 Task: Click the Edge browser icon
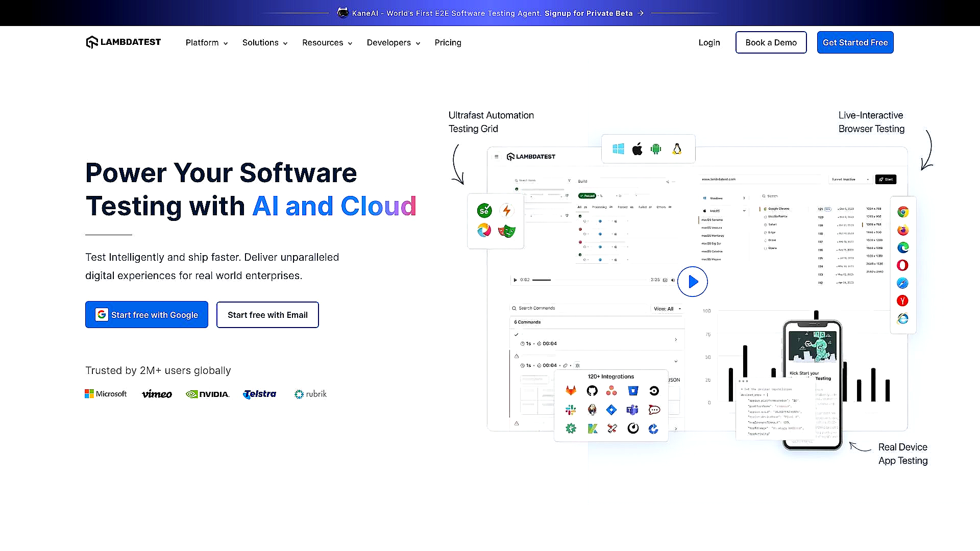click(903, 247)
